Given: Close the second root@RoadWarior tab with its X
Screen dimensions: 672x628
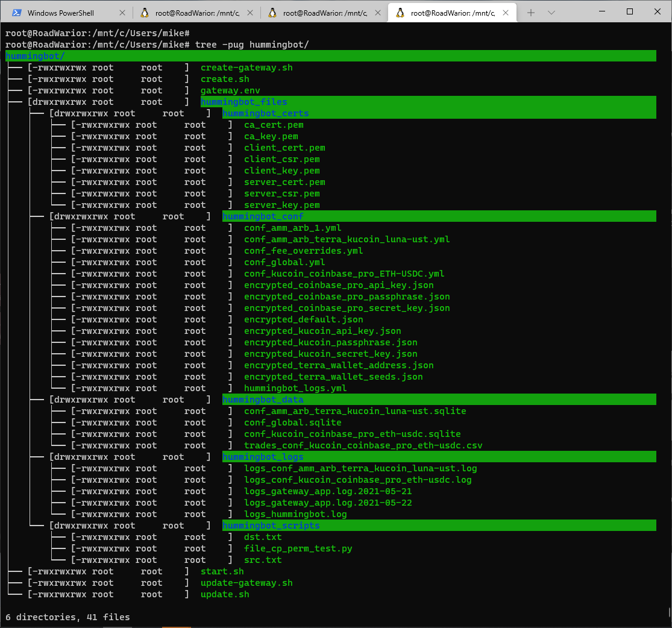Looking at the screenshot, I should (x=251, y=11).
